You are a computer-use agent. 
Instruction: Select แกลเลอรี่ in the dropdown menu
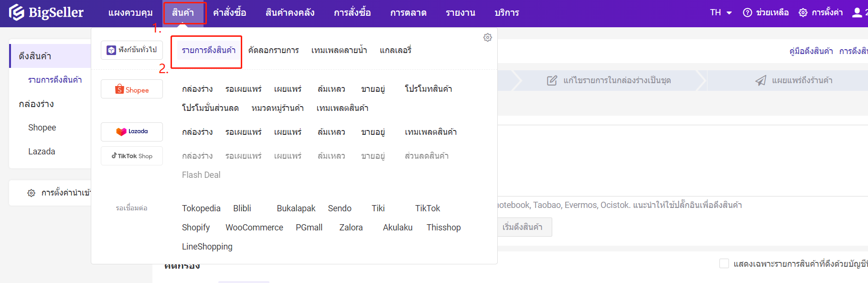click(x=396, y=50)
